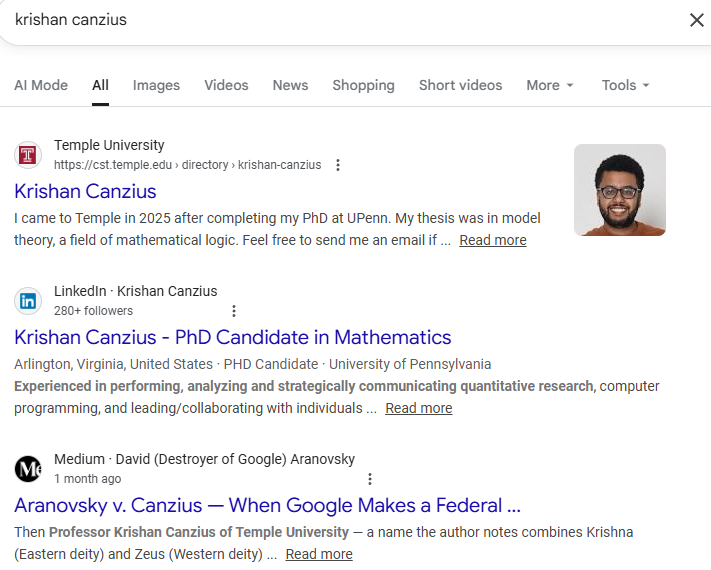Image resolution: width=711 pixels, height=570 pixels.
Task: Open three-dot menu for Temple University result
Action: [338, 165]
